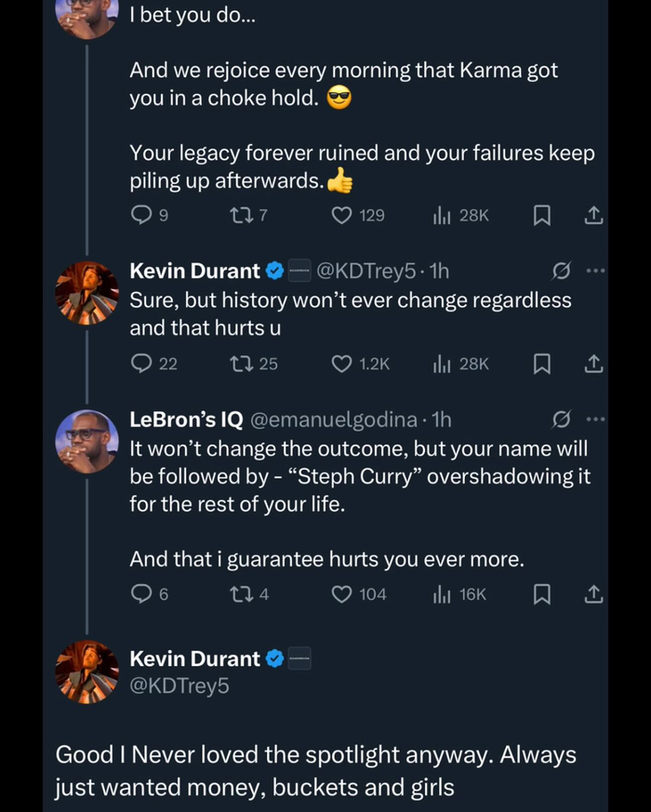Viewport: 651px width, 812px height.
Task: Click Grok icon on Kevin Durant's reply
Action: coord(561,271)
